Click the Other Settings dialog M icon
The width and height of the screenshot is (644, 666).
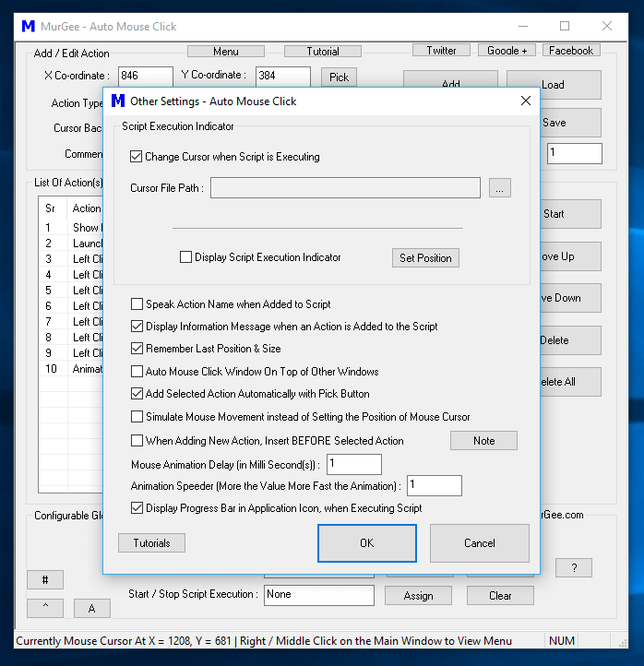pyautogui.click(x=118, y=101)
